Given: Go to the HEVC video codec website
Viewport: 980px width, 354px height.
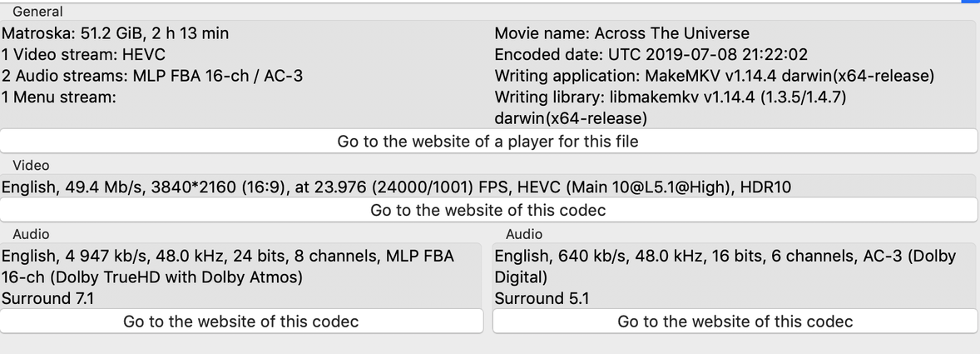Looking at the screenshot, I should [488, 211].
